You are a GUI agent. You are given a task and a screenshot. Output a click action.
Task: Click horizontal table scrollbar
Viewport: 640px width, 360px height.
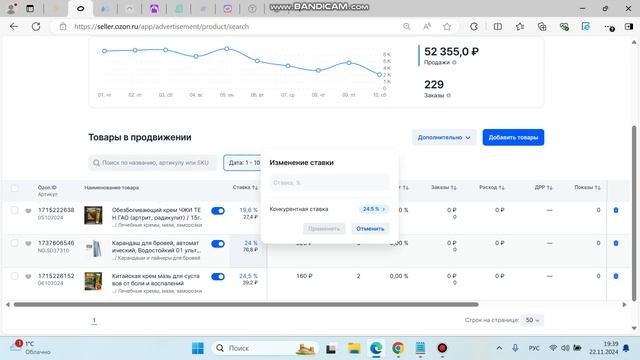tap(246, 304)
